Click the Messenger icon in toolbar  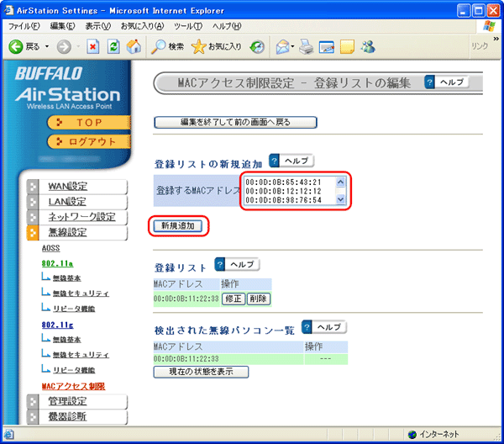click(368, 46)
